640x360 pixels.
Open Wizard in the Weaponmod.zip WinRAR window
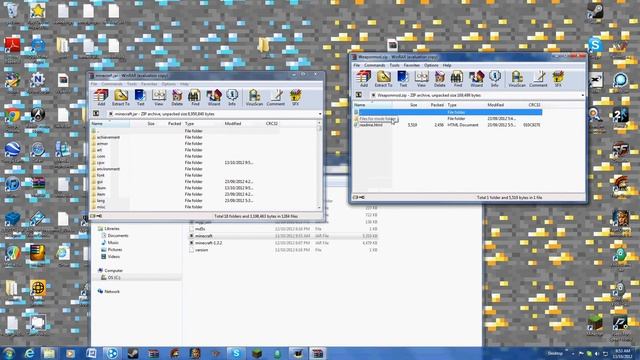coord(476,79)
